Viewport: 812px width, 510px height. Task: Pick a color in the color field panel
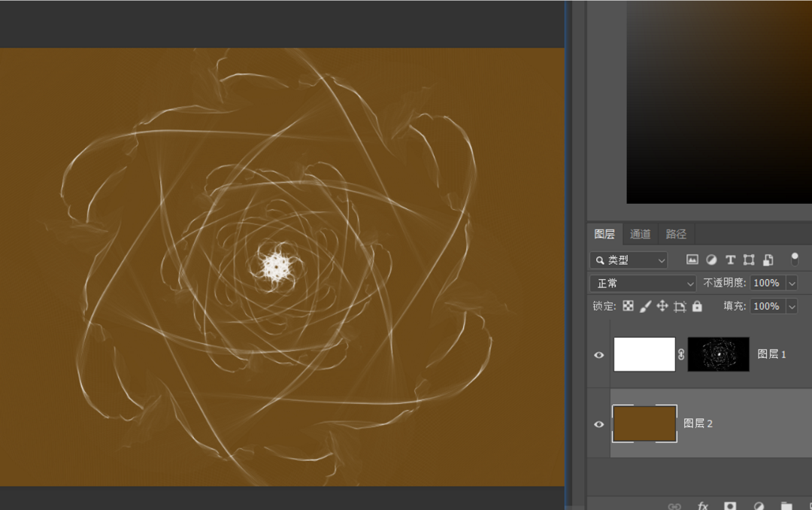[x=720, y=102]
